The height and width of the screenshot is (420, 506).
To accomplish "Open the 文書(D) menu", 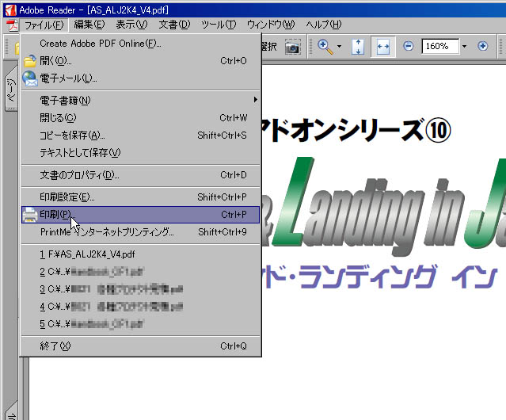I will (174, 25).
